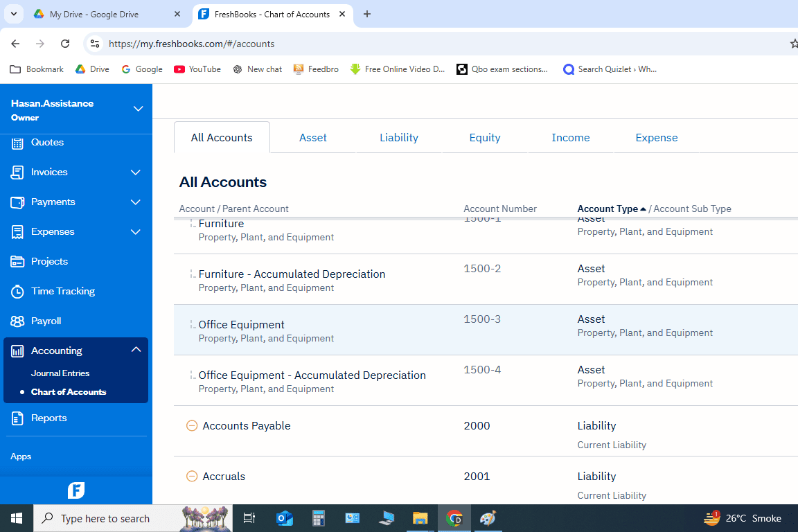
Task: Open the YouTube bookmark
Action: (197, 69)
